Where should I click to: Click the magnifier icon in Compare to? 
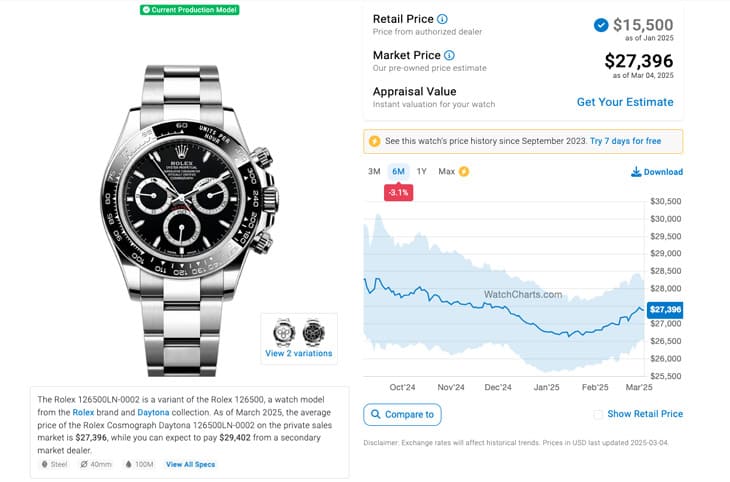click(x=375, y=414)
